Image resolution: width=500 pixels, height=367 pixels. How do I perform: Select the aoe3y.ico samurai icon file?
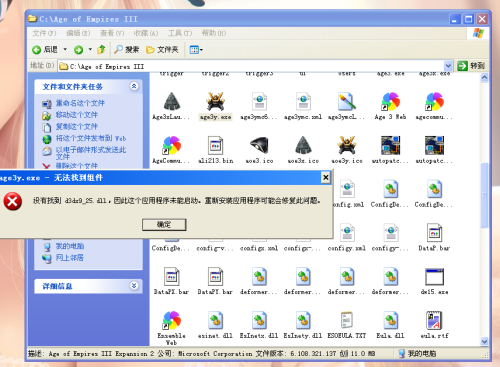(347, 150)
